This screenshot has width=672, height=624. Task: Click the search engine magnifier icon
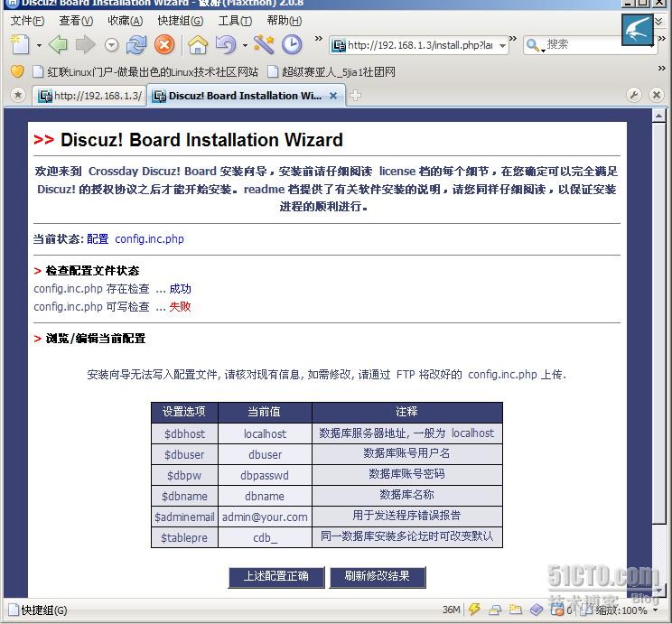point(534,45)
